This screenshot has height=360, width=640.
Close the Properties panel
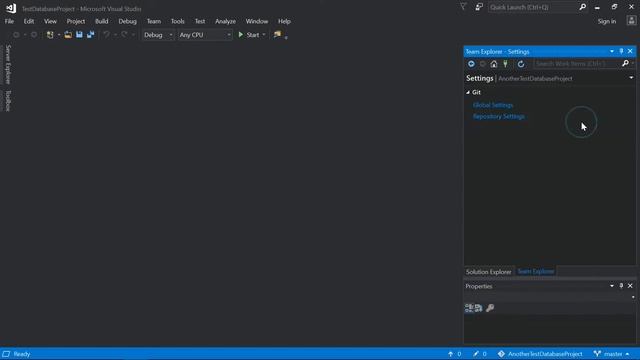630,286
